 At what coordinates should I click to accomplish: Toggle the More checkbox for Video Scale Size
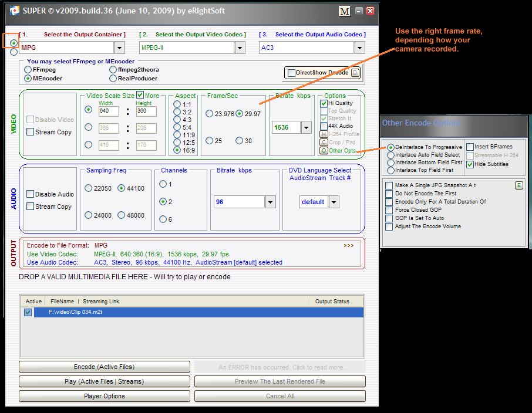[x=140, y=95]
